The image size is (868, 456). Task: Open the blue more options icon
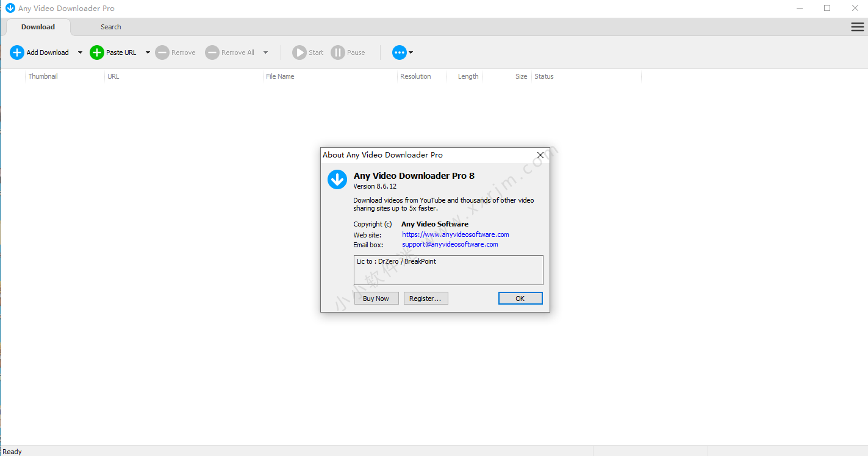point(400,52)
